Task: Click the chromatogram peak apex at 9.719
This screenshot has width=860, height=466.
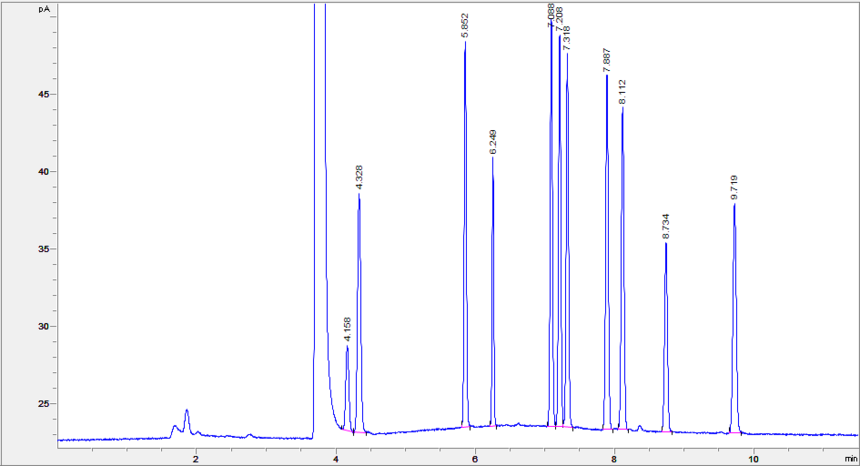Action: 734,204
